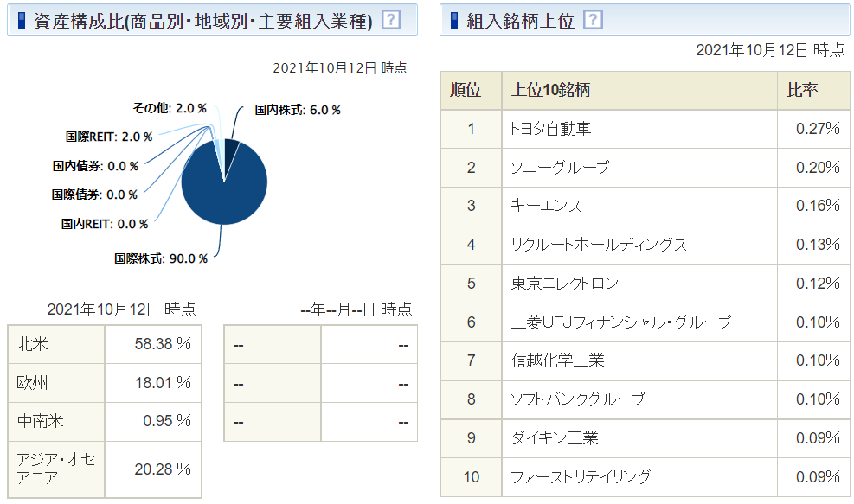Viewport: 854px width, 504px height.
Task: Click the 資産構成比 section heading
Action: (202, 21)
